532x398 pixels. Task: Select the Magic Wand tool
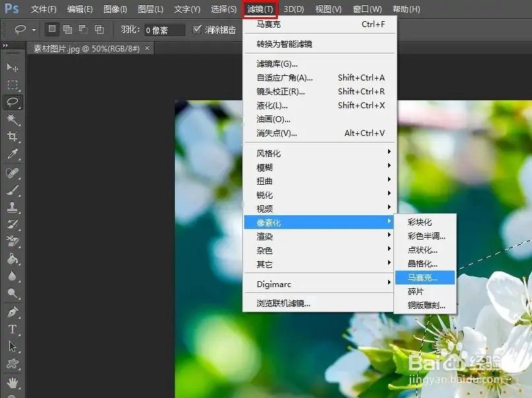13,119
